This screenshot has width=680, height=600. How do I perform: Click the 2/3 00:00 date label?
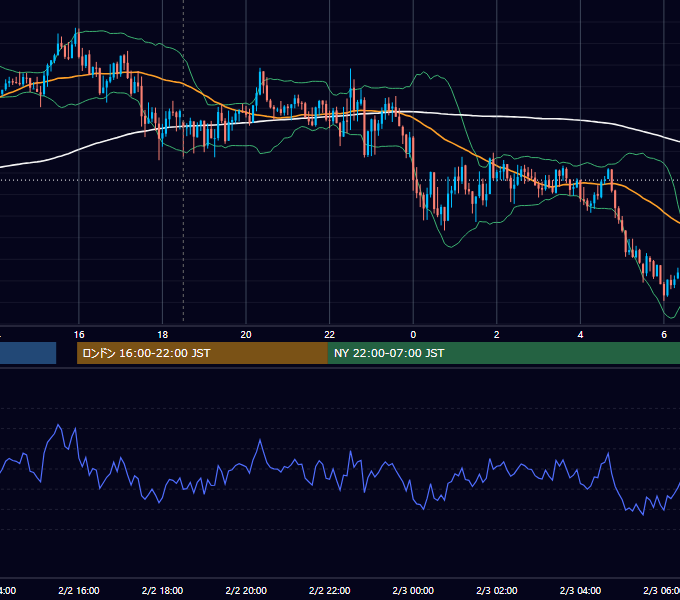pos(413,590)
